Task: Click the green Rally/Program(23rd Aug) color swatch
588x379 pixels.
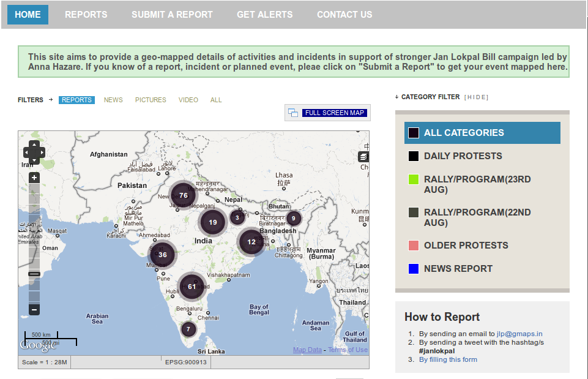Action: pos(413,179)
